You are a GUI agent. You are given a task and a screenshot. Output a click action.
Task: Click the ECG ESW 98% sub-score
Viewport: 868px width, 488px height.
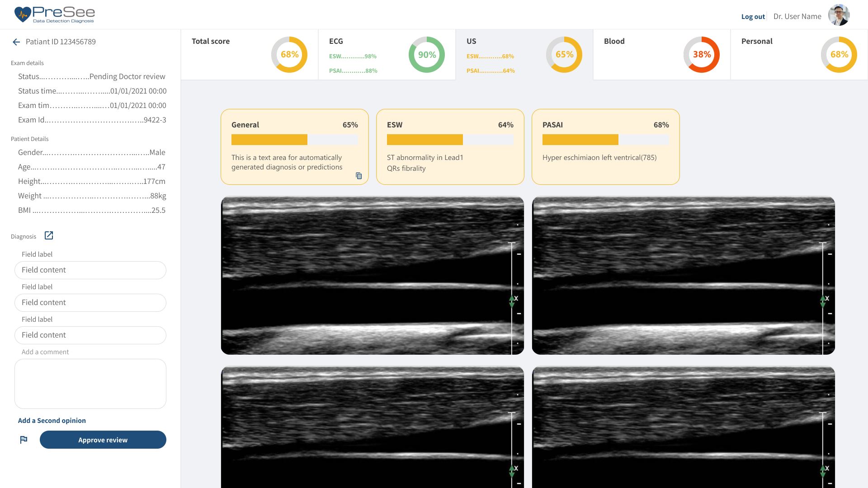[x=353, y=56]
